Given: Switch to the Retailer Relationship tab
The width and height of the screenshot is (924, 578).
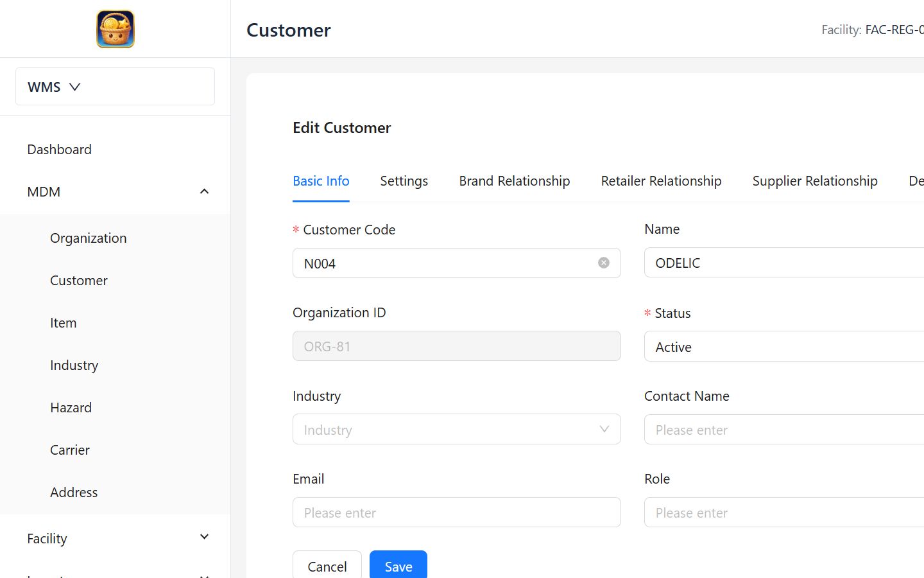Looking at the screenshot, I should [x=661, y=181].
